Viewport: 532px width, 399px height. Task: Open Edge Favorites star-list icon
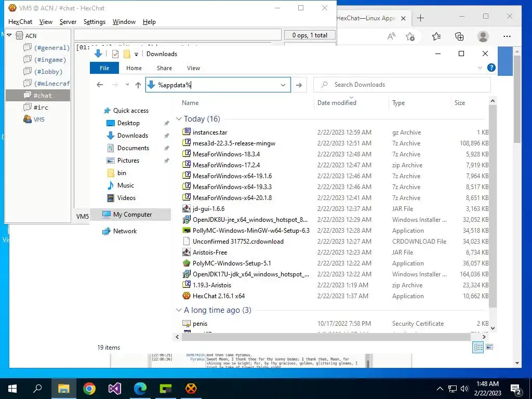point(436,36)
